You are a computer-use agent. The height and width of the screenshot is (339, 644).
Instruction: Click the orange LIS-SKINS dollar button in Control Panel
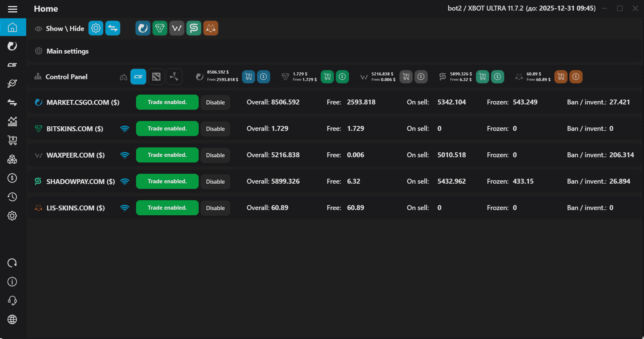(576, 77)
